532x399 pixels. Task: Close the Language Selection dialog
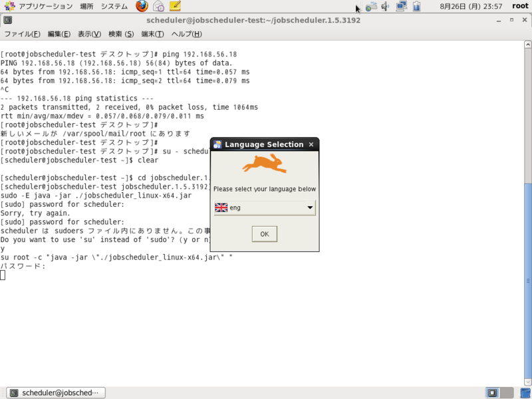(x=311, y=144)
